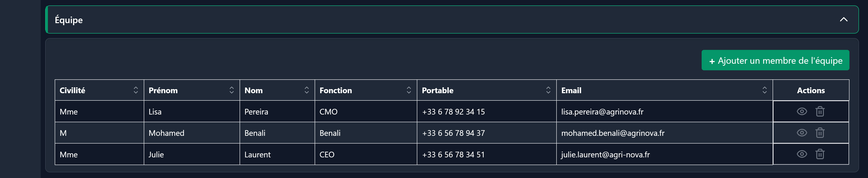Add a team member with Ajouter button
The width and height of the screenshot is (868, 178).
point(775,61)
